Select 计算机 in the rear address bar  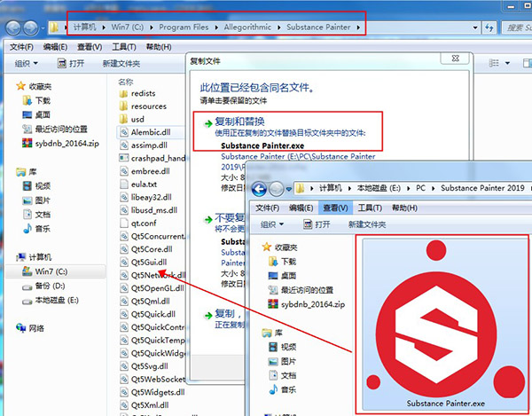tap(85, 27)
